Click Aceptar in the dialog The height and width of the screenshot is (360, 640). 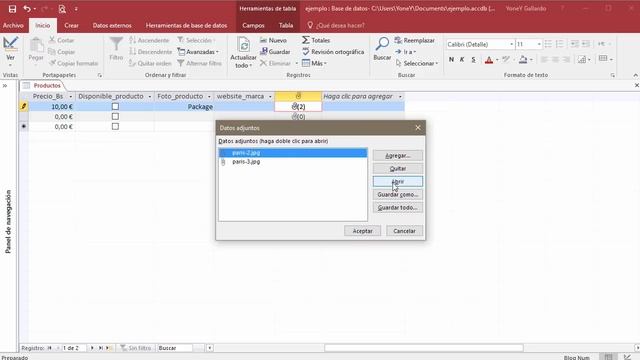tap(362, 231)
